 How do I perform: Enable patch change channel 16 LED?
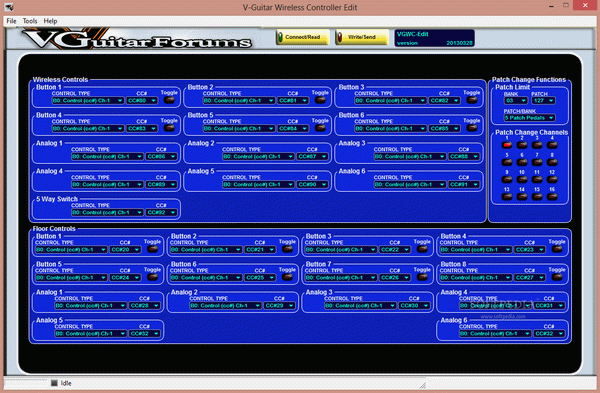pos(552,197)
